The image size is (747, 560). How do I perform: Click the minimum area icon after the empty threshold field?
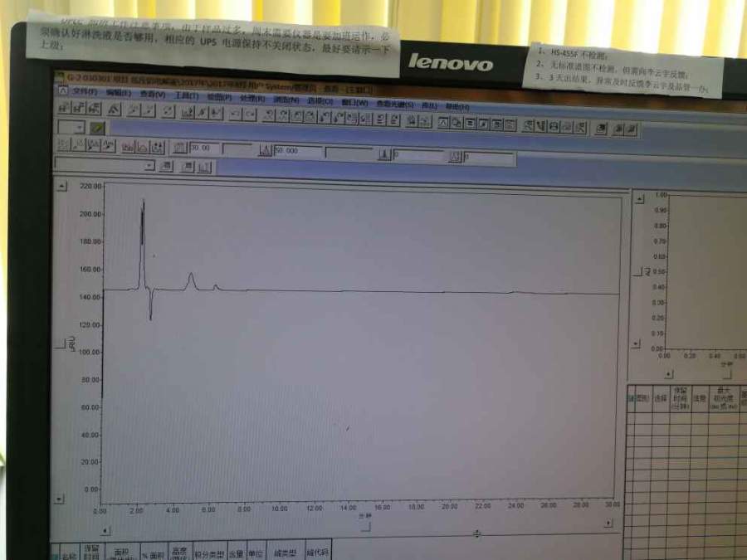[x=384, y=154]
